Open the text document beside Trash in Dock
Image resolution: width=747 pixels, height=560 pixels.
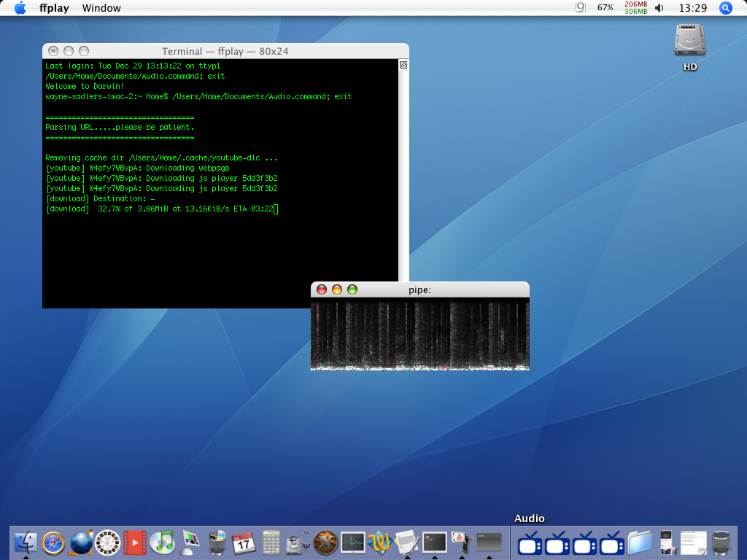(x=694, y=542)
